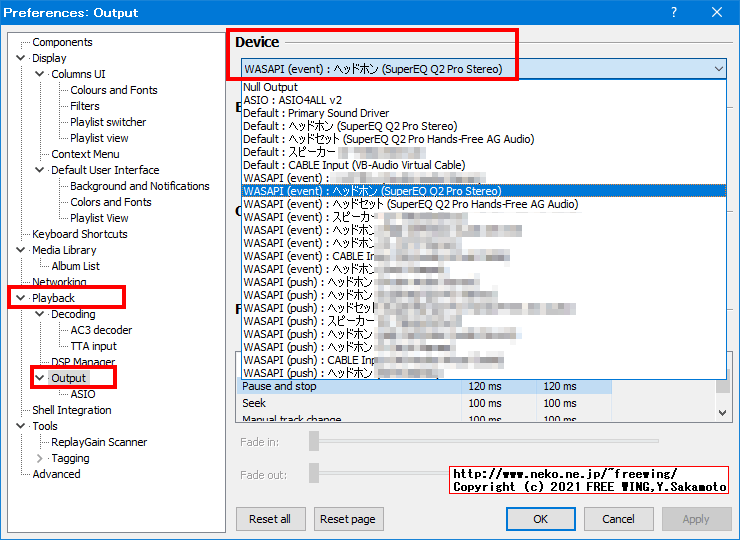Open the Device dropdown arrow
The height and width of the screenshot is (540, 740).
point(718,69)
